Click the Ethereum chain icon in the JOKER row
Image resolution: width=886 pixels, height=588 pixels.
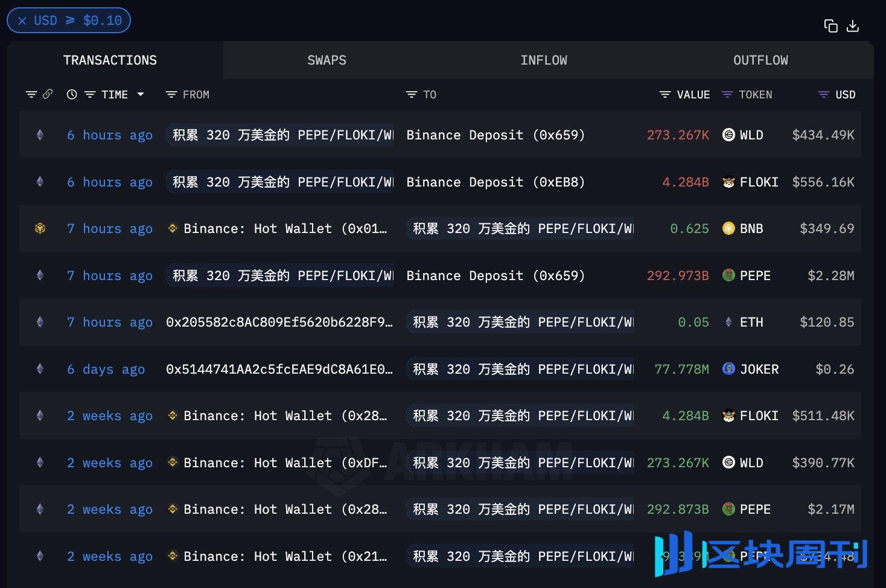pos(40,369)
